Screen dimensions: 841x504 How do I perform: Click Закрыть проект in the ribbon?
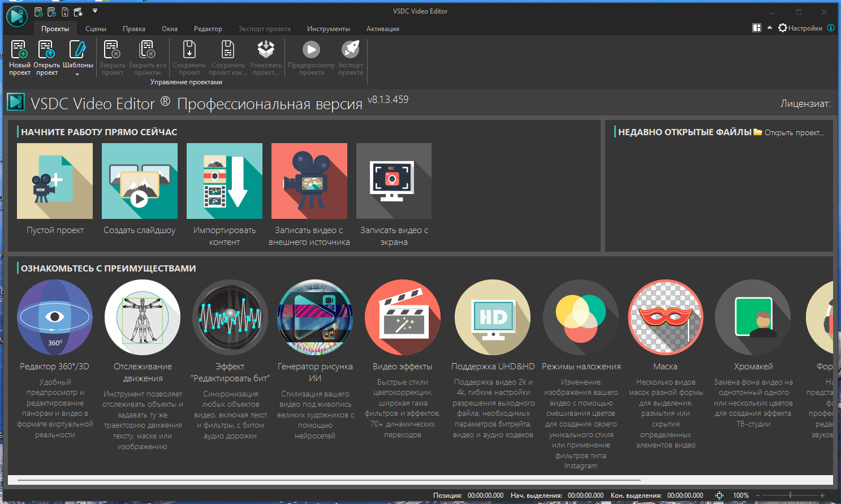coord(112,58)
